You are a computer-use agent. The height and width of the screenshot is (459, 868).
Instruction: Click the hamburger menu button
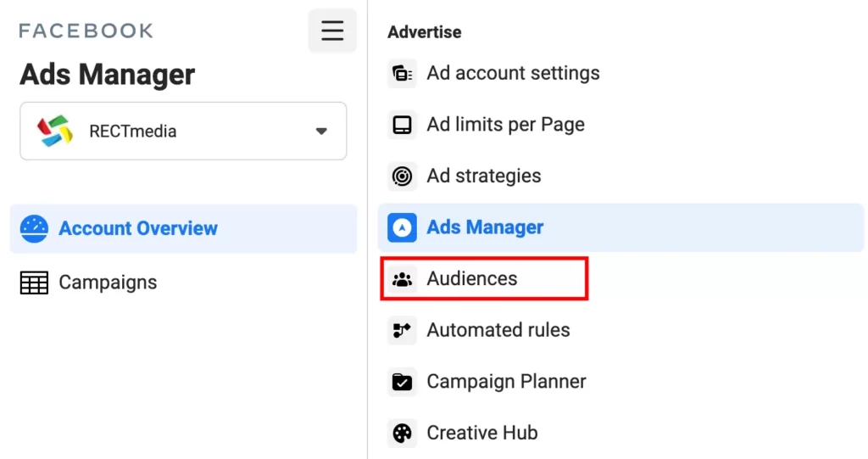coord(332,31)
